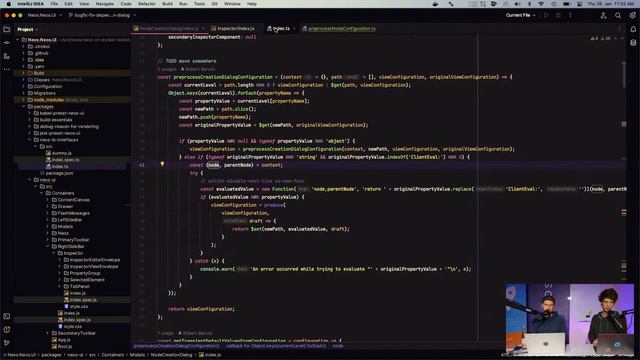Click breadcrumb Containers in navigation bar
Viewport: 640px width, 360px height.
coord(112,355)
